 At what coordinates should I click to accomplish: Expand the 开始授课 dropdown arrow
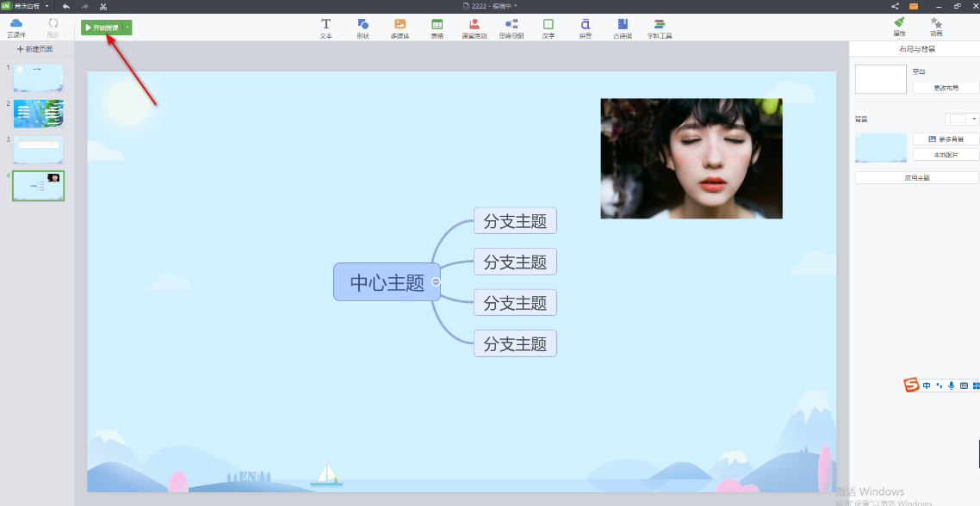127,28
